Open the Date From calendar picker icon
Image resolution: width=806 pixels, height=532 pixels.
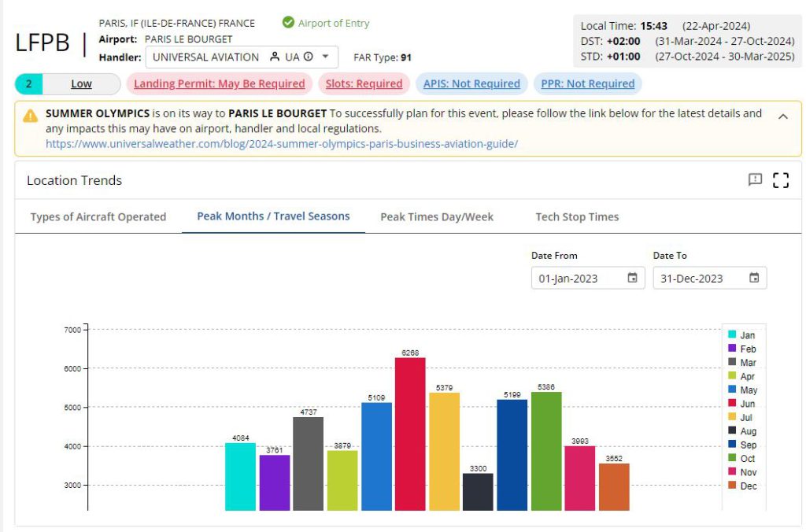pos(632,278)
